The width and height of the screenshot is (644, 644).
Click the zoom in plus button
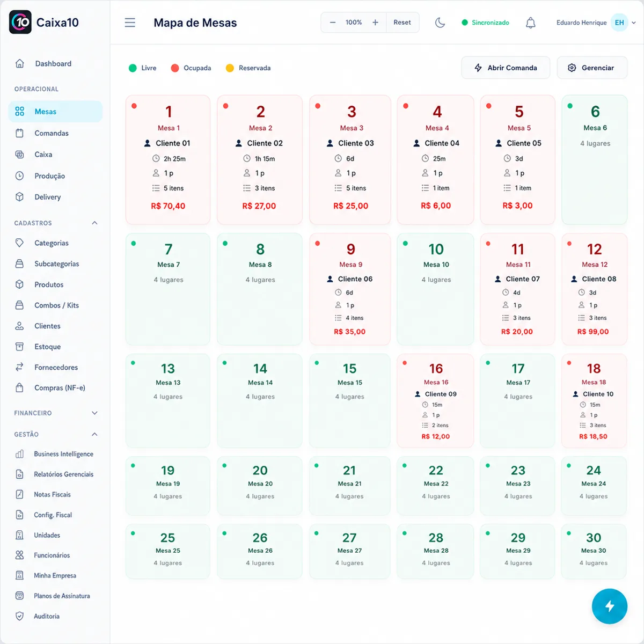375,23
